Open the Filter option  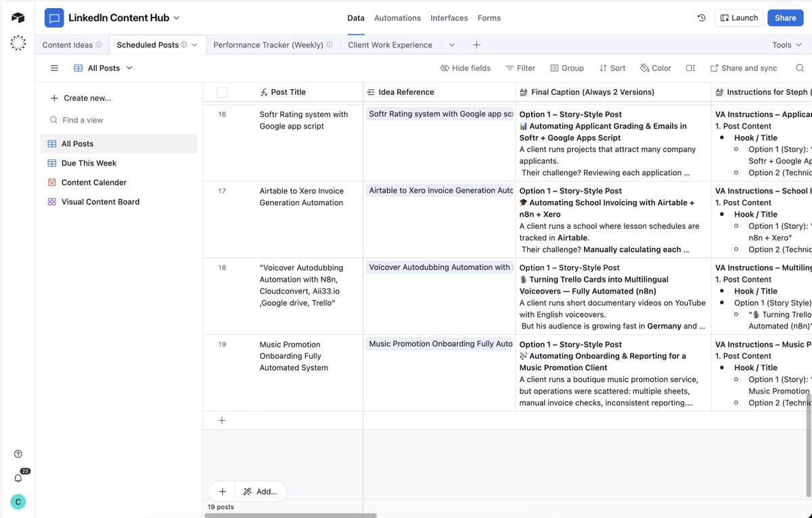pos(520,68)
